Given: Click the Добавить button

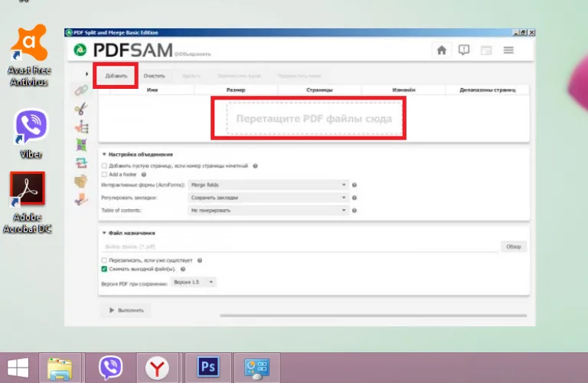Looking at the screenshot, I should tap(116, 76).
